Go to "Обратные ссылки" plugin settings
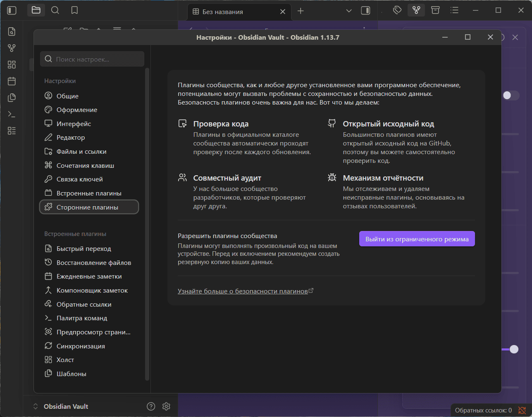Viewport: 532px width, 417px height. point(89,305)
